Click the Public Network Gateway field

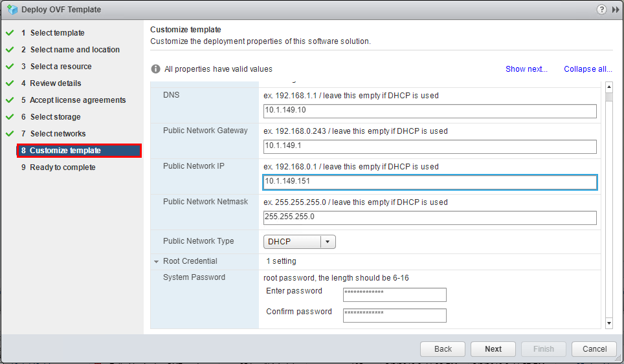coord(429,147)
